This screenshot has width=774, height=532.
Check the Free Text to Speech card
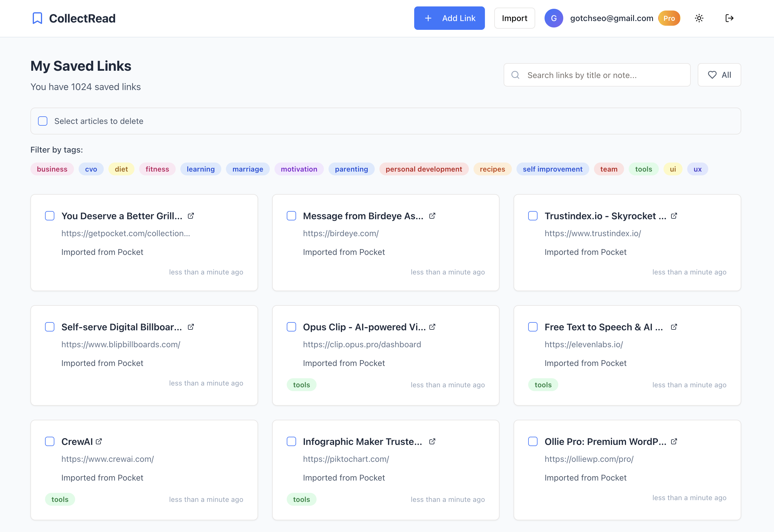click(533, 327)
